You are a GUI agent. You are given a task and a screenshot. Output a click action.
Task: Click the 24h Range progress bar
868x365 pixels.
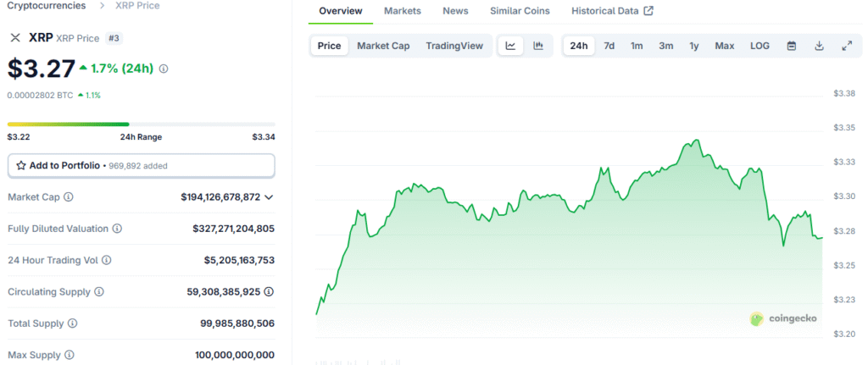141,124
